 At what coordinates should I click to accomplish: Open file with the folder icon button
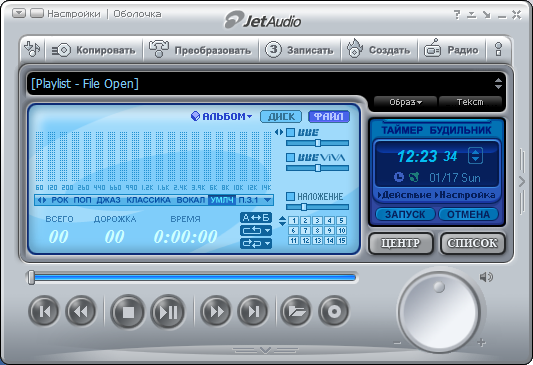click(296, 311)
